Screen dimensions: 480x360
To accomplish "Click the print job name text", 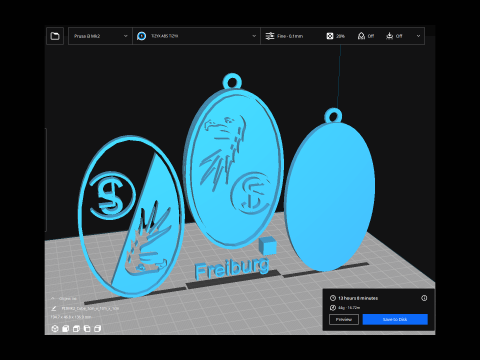I will pos(90,308).
